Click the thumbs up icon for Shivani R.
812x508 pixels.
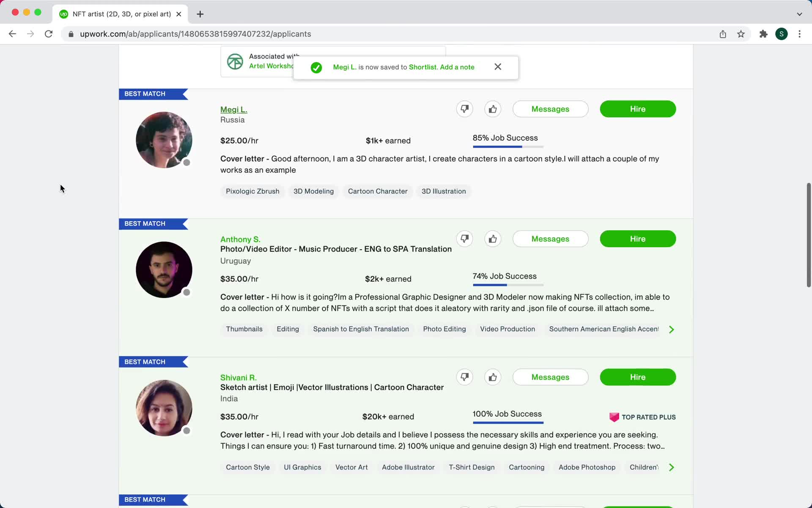point(493,377)
